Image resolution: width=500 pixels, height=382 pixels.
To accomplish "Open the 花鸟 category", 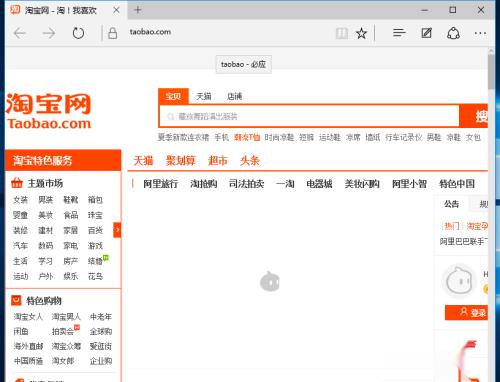I will (95, 276).
